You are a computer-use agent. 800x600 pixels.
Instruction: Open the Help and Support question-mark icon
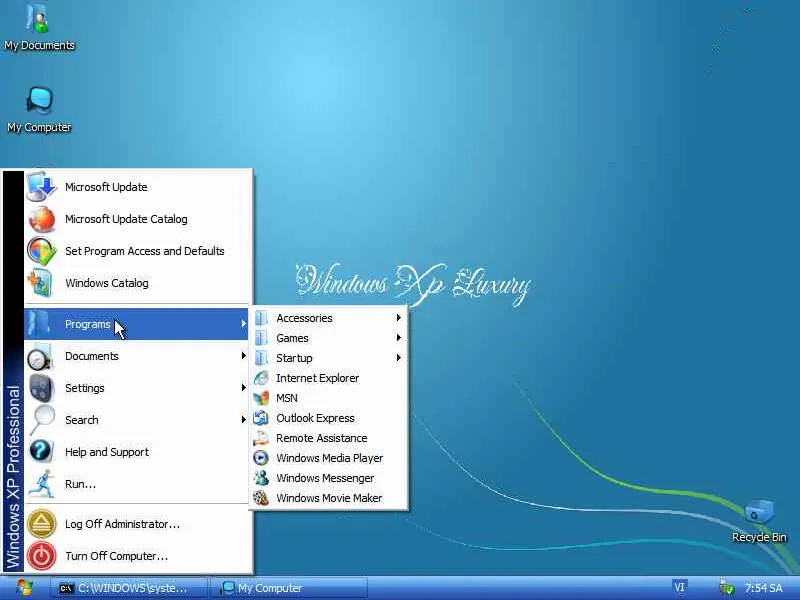(x=41, y=452)
